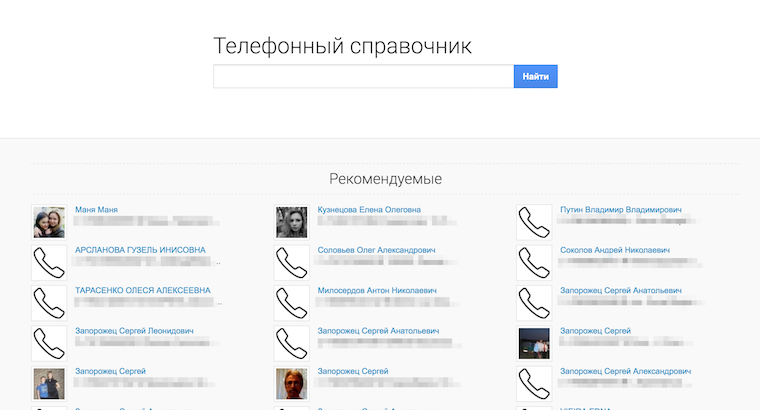The height and width of the screenshot is (410, 760).
Task: Open Кузнецова Елена Олеговна name link
Action: 369,209
